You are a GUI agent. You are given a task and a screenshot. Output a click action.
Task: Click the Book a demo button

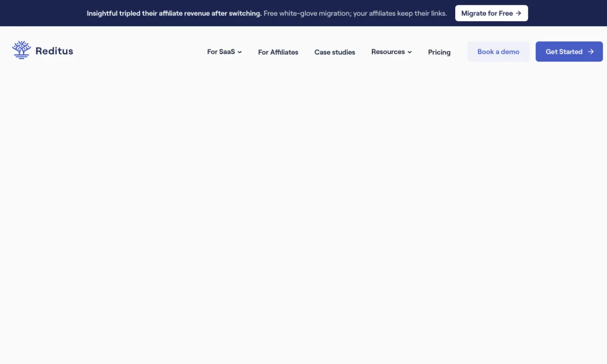[498, 52]
